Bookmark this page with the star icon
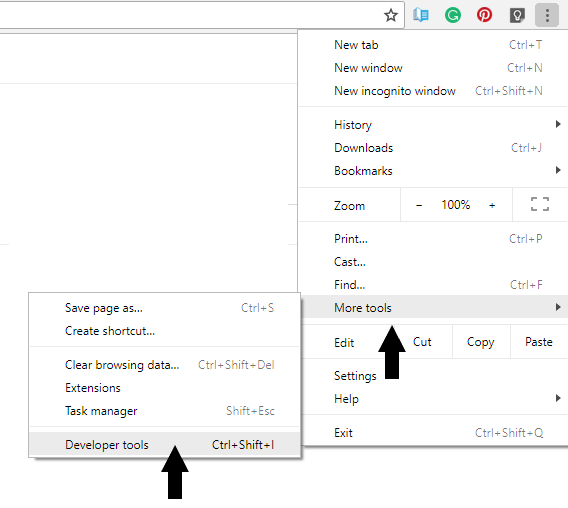This screenshot has width=568, height=508. (391, 15)
